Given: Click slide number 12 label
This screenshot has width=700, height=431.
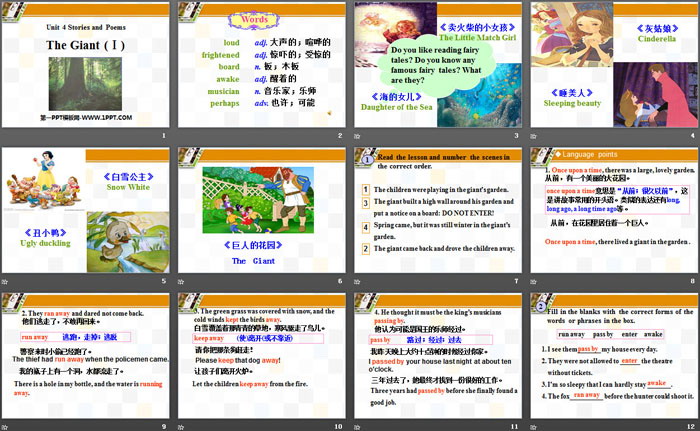Looking at the screenshot, I should 691,427.
